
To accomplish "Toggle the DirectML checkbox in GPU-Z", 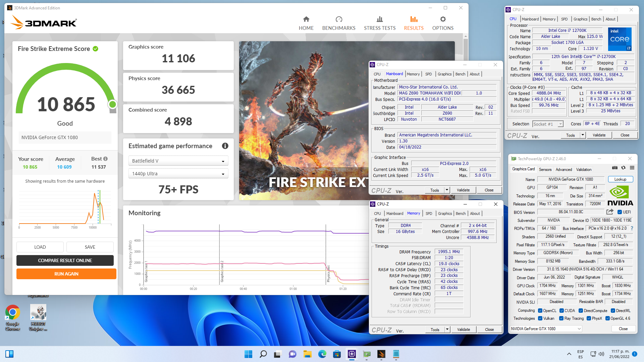I will [613, 311].
